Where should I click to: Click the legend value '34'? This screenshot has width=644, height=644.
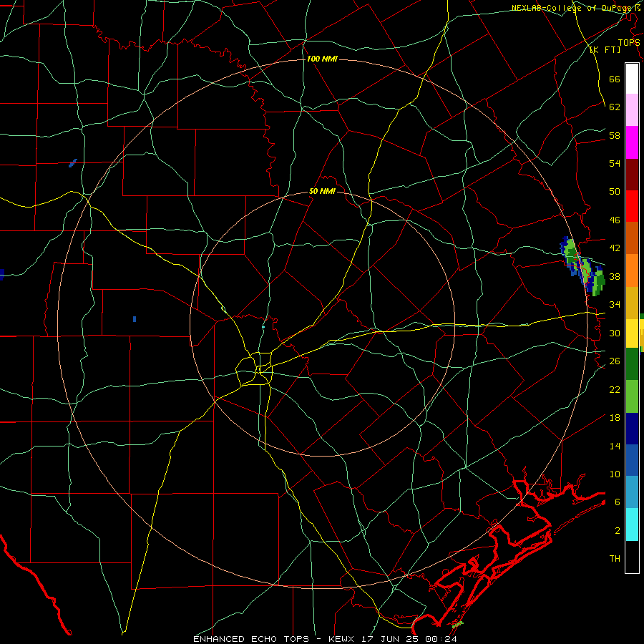pyautogui.click(x=615, y=305)
